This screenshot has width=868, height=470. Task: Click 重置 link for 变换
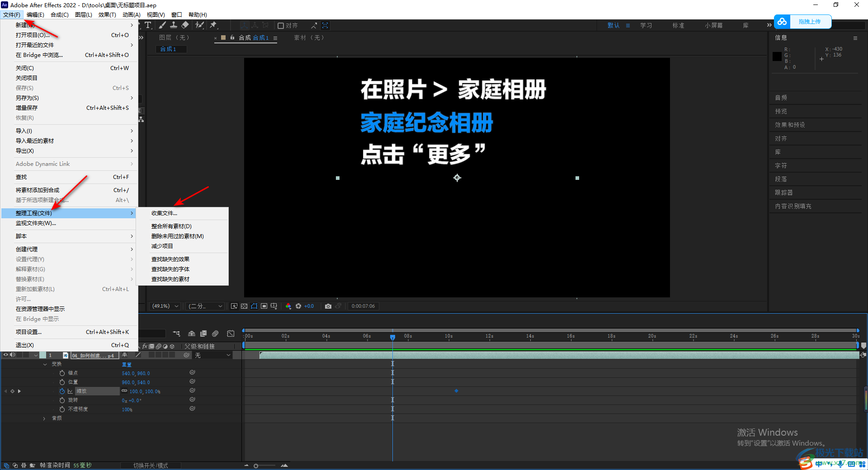pos(127,364)
